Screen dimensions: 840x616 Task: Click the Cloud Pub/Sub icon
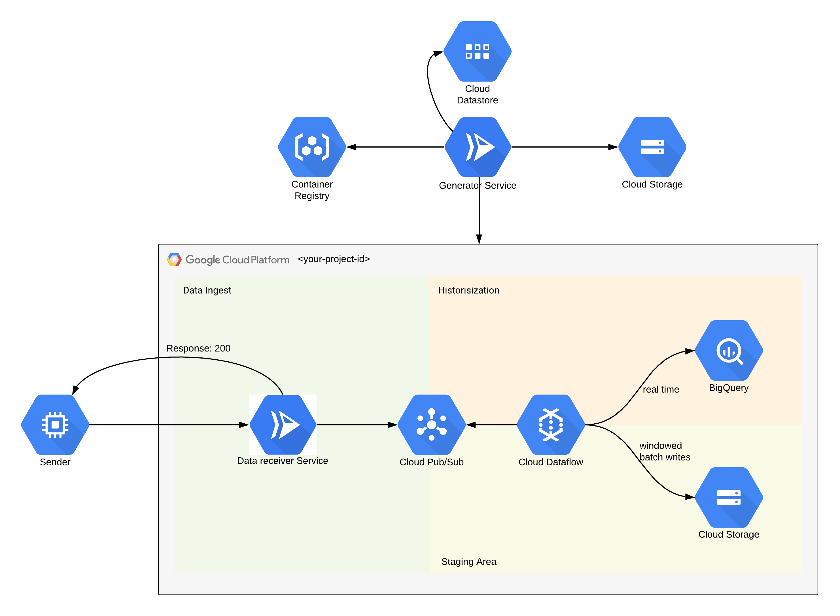point(432,425)
